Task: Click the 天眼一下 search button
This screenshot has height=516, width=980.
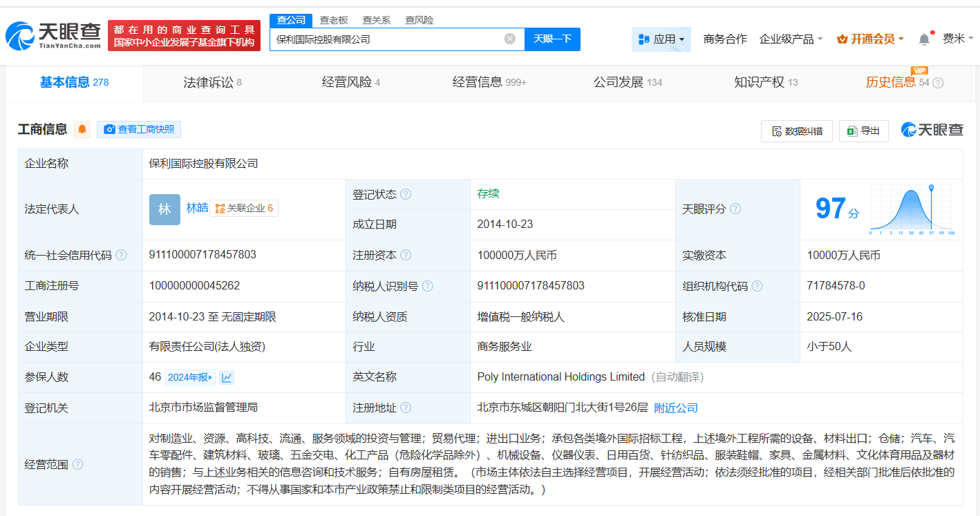Action: (x=552, y=39)
